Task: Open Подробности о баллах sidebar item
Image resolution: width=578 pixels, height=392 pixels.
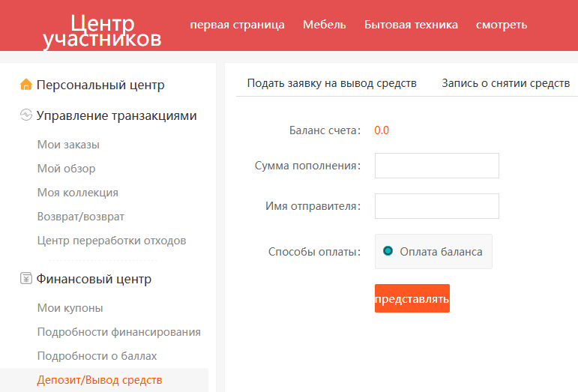Action: click(97, 356)
